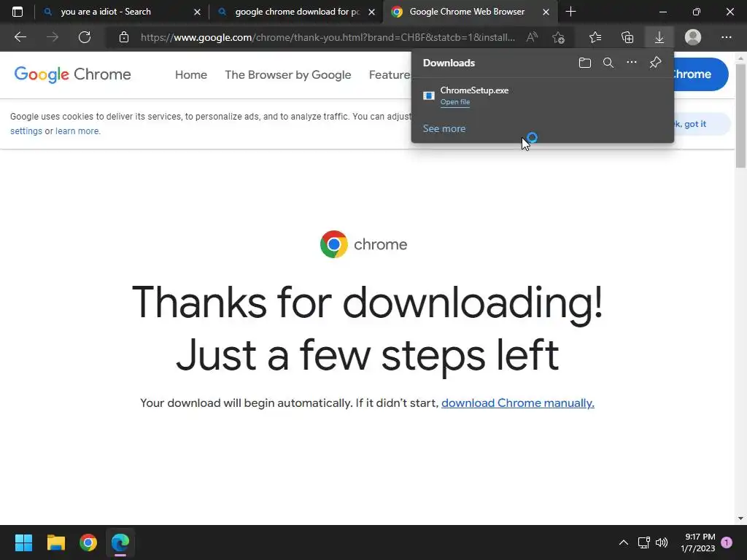Open the Features nav item

(390, 75)
